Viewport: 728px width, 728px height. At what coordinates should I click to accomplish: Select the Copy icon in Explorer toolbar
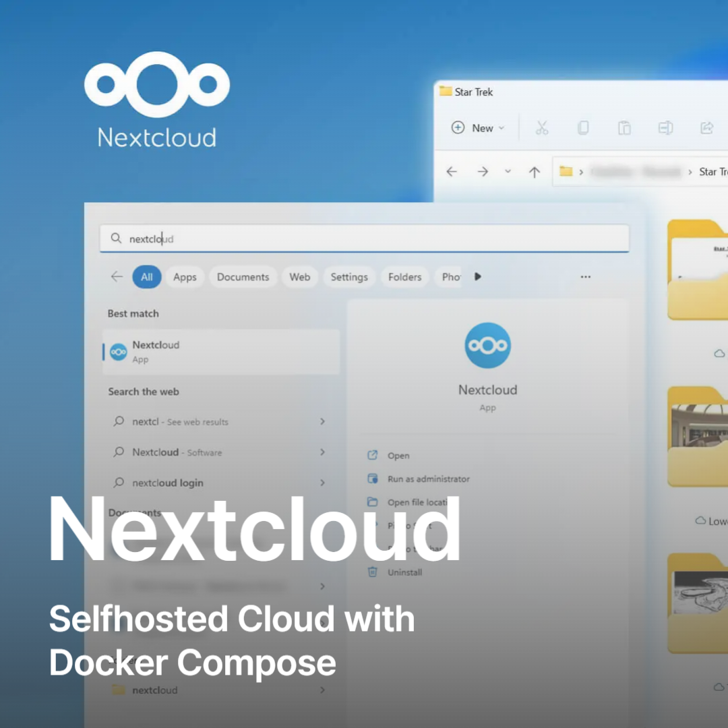[x=582, y=127]
